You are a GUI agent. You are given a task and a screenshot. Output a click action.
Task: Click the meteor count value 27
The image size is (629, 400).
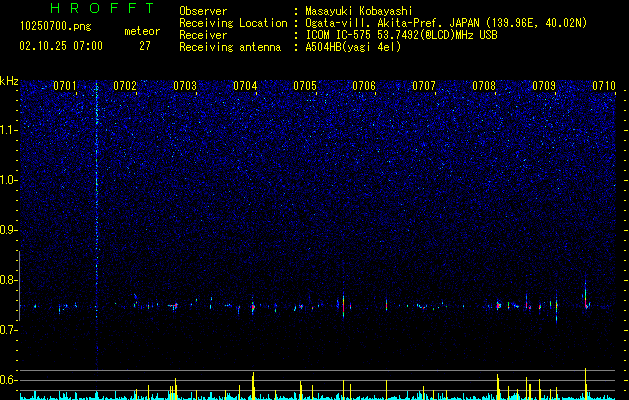pyautogui.click(x=144, y=46)
